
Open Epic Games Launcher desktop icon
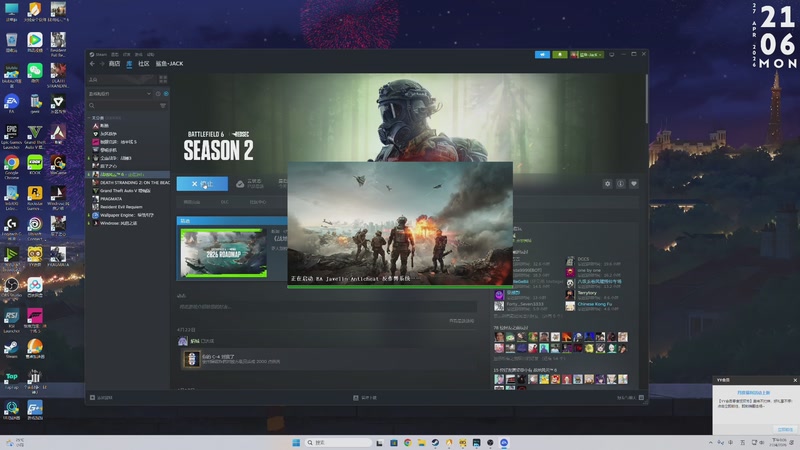point(11,137)
